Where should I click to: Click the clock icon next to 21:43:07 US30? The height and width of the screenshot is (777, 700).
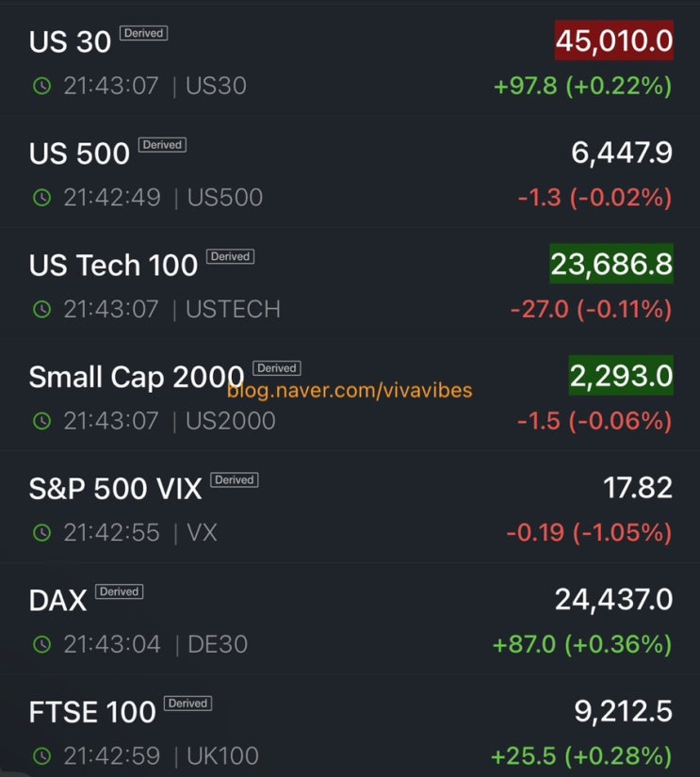point(42,86)
